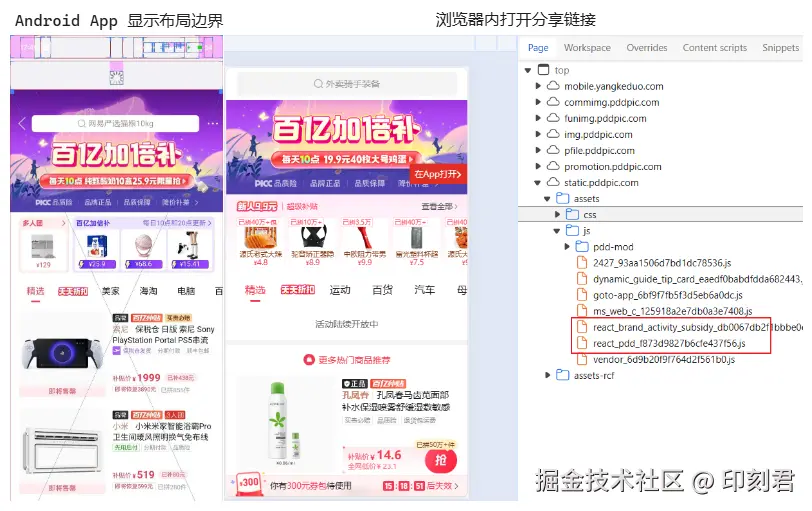Collapse the top frame node

528,70
